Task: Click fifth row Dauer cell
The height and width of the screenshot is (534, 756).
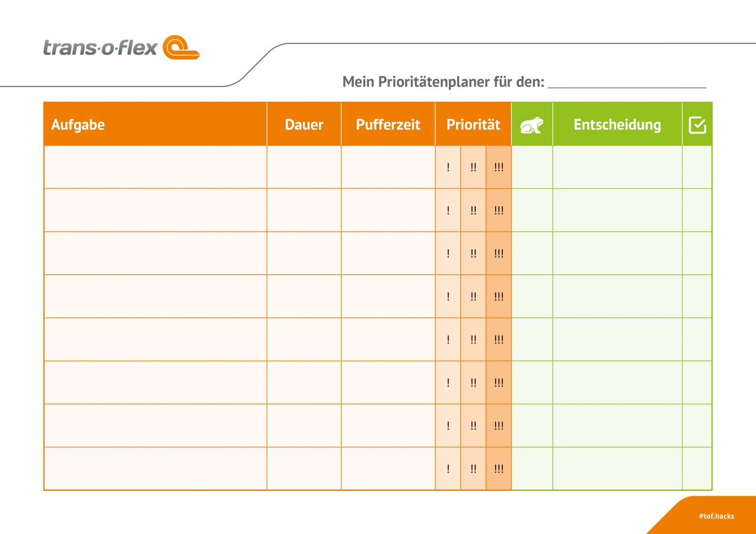Action: pyautogui.click(x=304, y=339)
